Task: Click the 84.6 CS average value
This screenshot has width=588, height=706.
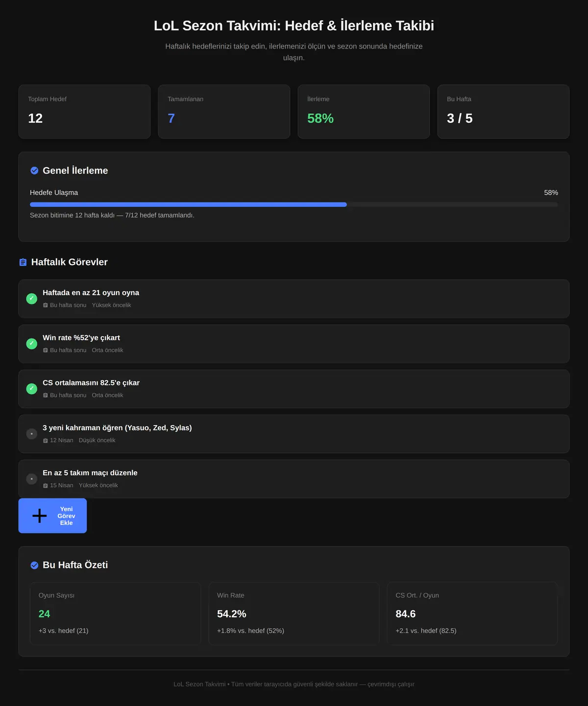Action: point(406,614)
